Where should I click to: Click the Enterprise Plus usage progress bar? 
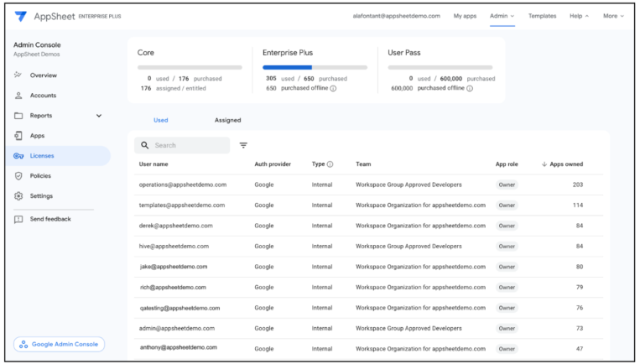(x=315, y=67)
